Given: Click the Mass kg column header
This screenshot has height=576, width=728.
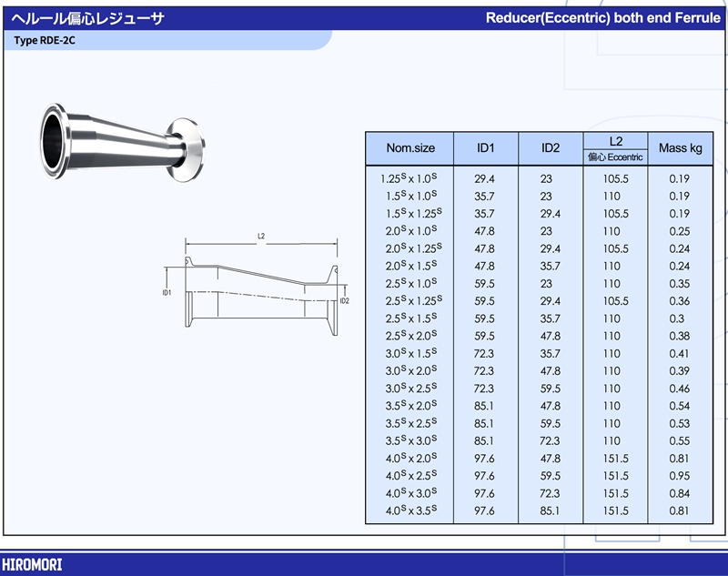Looking at the screenshot, I should point(680,148).
